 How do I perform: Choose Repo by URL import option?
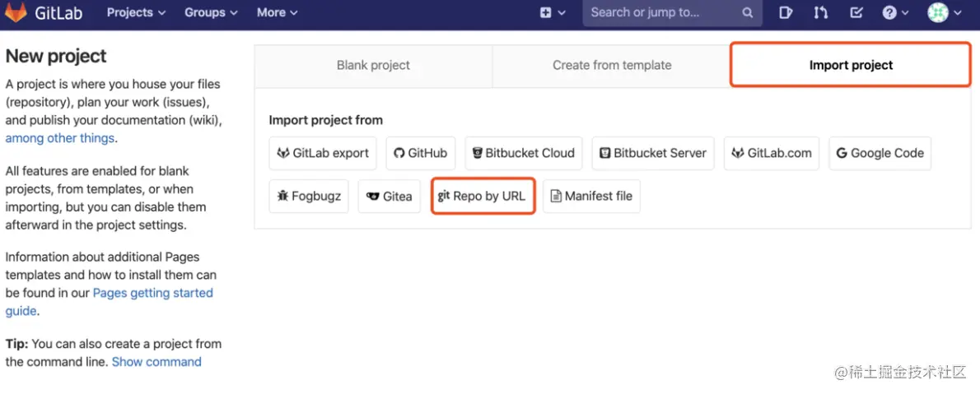[x=483, y=197]
